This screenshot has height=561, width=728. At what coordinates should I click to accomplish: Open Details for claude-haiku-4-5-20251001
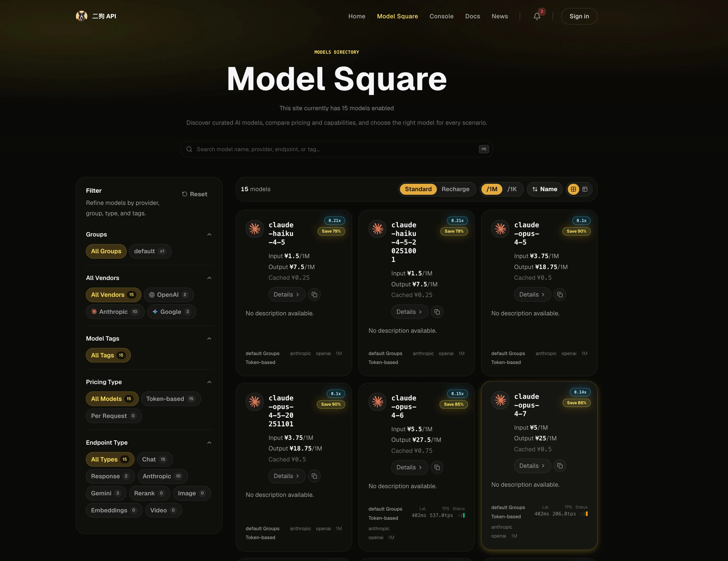coord(409,312)
